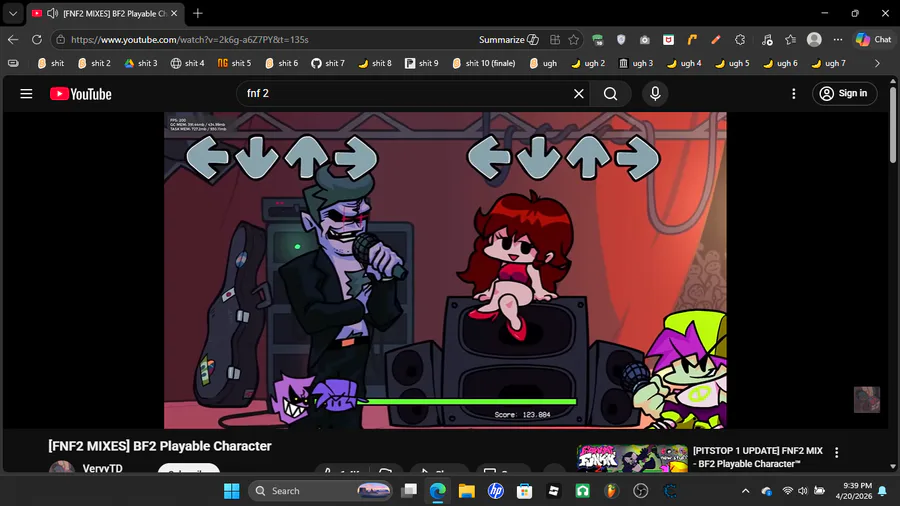View site information lock icon
This screenshot has width=900, height=506.
click(x=61, y=40)
